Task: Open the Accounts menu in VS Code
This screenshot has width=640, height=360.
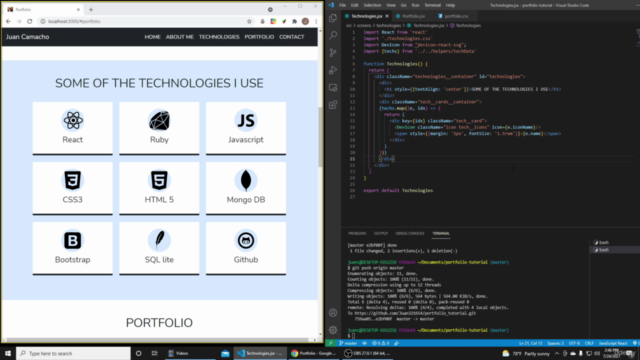Action: (x=333, y=313)
